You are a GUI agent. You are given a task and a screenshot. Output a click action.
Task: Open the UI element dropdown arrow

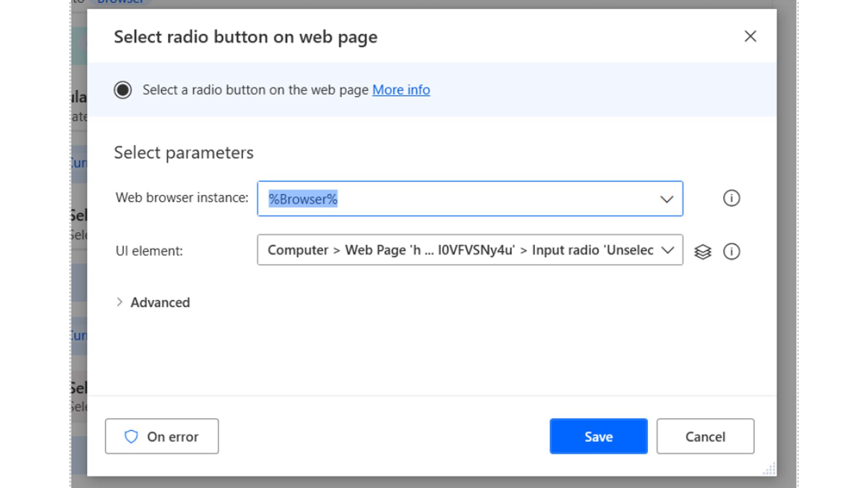(667, 250)
